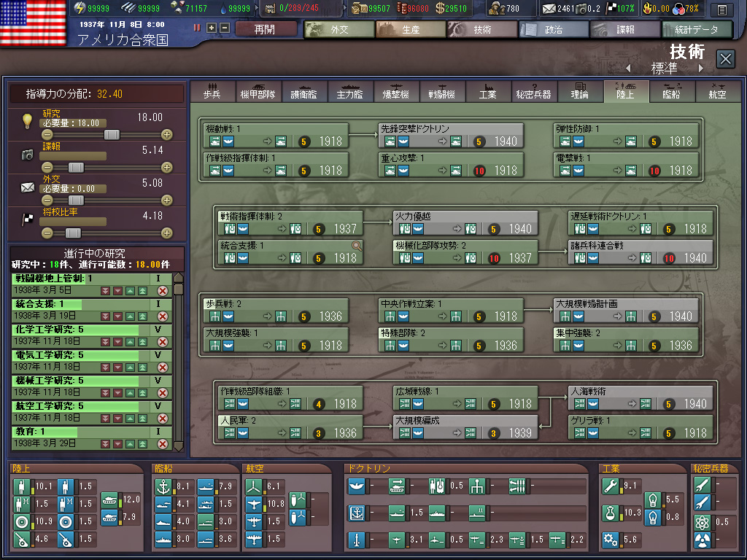Viewport: 747px width, 560px height.
Task: Click the pause icon next to date
Action: (x=197, y=28)
